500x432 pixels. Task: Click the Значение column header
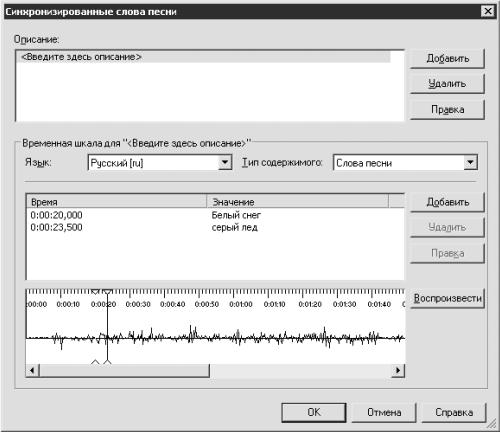(298, 202)
